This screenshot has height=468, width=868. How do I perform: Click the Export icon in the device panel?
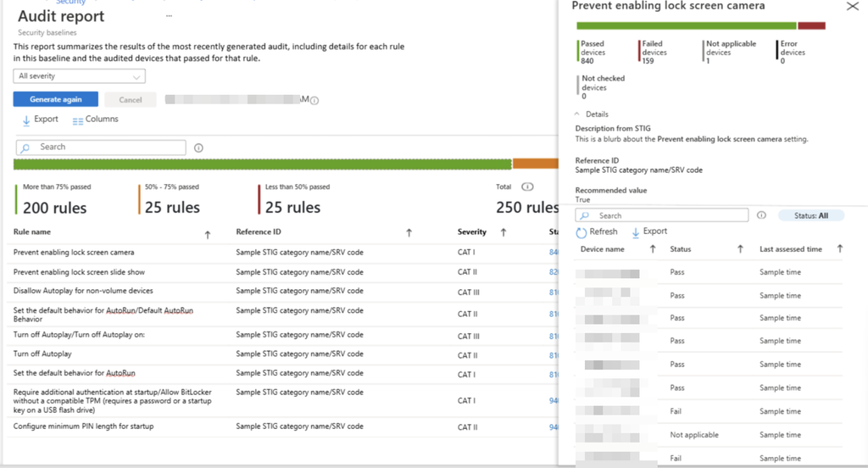click(636, 232)
